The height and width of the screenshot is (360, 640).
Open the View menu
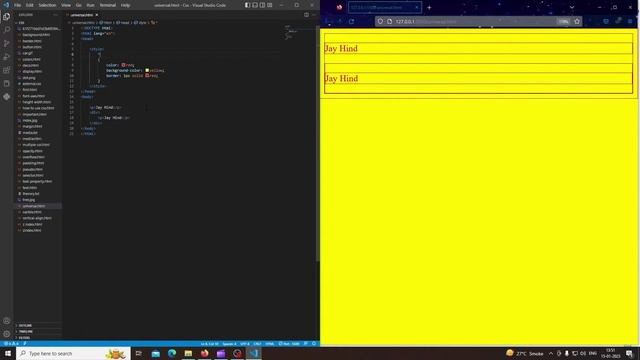pyautogui.click(x=66, y=5)
